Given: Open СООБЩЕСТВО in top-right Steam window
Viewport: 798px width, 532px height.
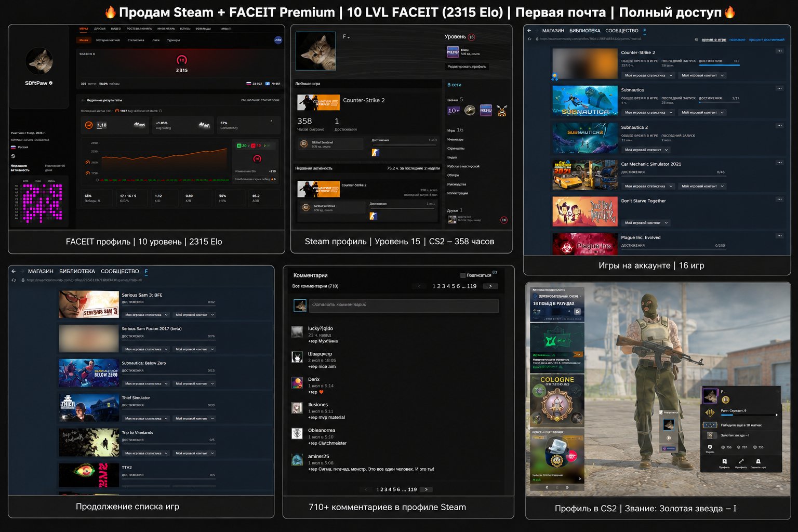Looking at the screenshot, I should (x=622, y=31).
